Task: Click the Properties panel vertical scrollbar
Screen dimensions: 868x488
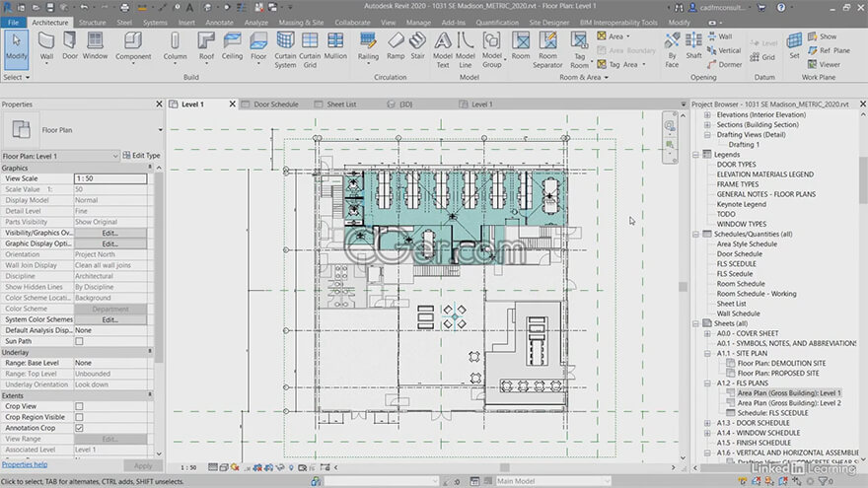Action: 159,268
